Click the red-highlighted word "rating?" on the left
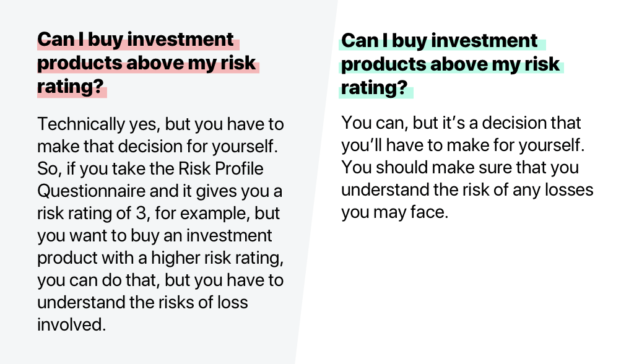 pyautogui.click(x=70, y=87)
